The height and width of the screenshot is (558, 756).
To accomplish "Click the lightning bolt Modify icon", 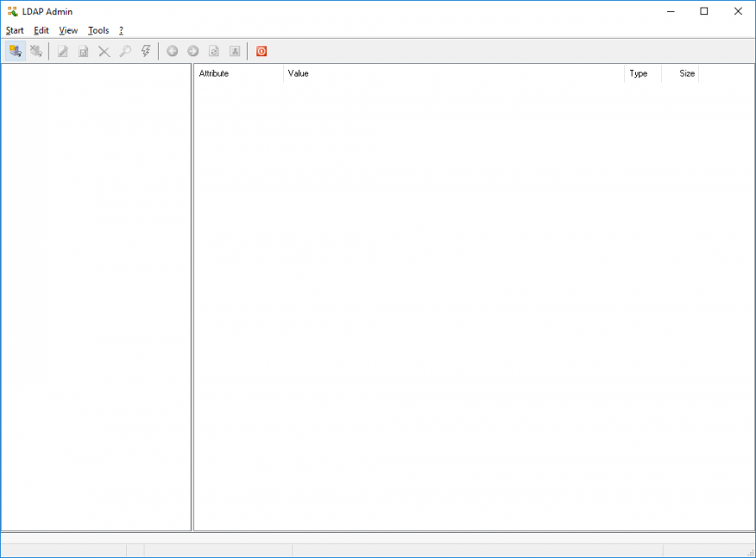I will click(x=146, y=51).
